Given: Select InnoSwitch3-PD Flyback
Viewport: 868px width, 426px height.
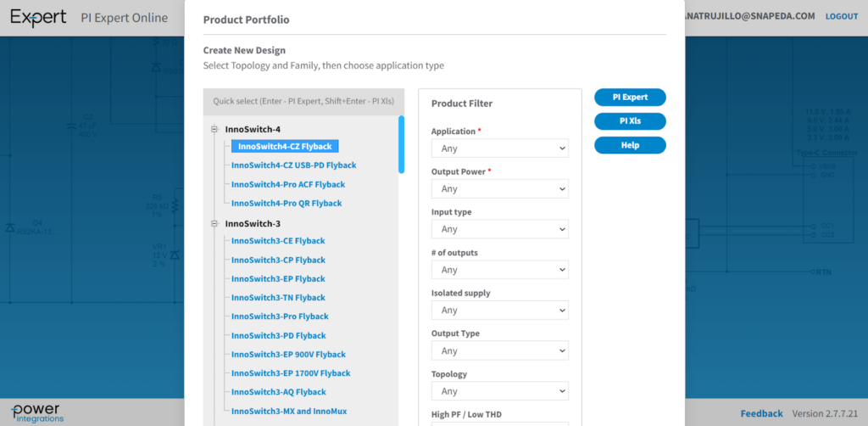Looking at the screenshot, I should [x=278, y=336].
